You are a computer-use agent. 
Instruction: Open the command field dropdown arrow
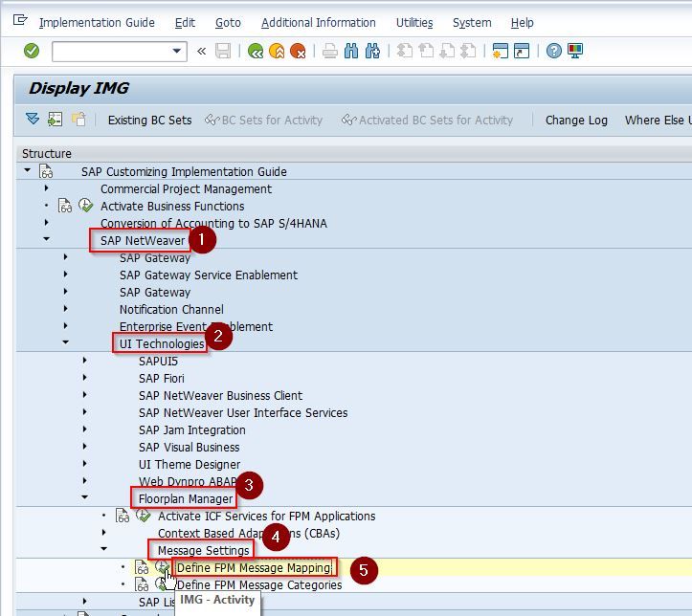tap(176, 51)
